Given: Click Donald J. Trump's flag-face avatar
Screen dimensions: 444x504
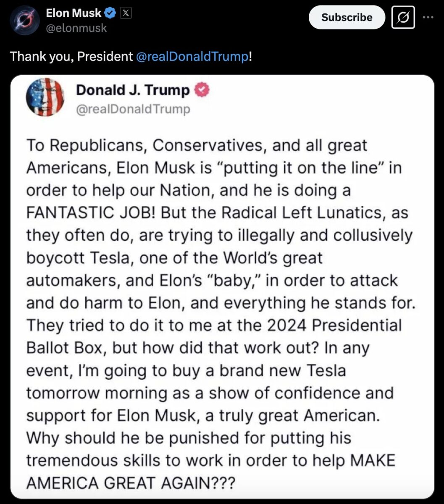Looking at the screenshot, I should pos(45,97).
